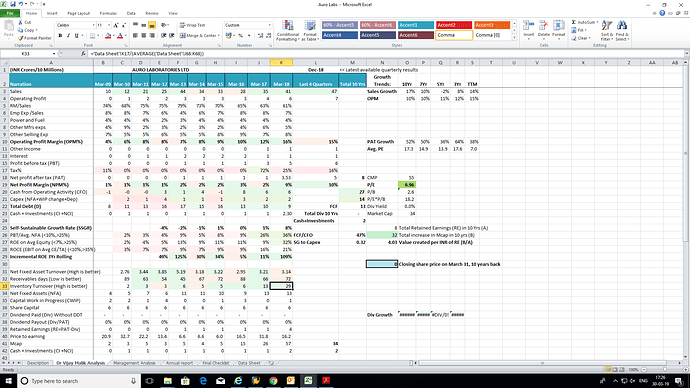690x388 pixels.
Task: Center cell text horizontally
Action: pos(143,36)
